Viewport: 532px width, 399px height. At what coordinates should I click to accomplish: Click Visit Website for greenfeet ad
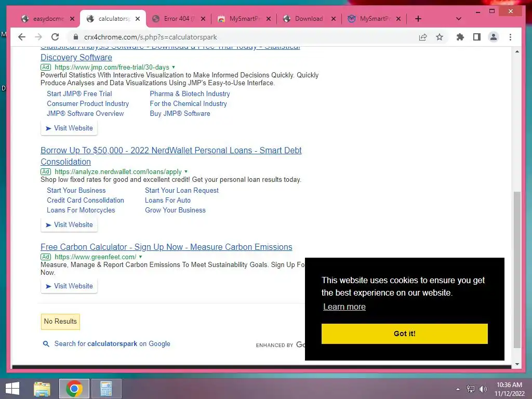click(x=69, y=286)
